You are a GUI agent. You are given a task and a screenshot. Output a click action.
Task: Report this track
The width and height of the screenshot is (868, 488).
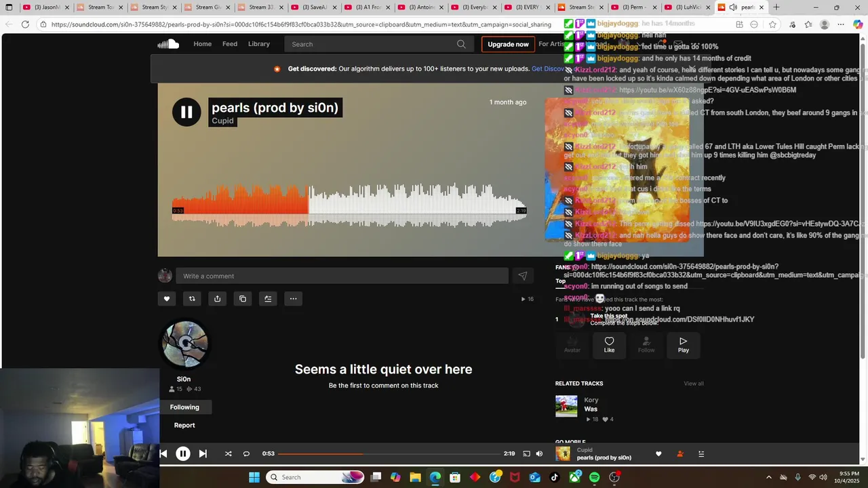click(x=184, y=426)
